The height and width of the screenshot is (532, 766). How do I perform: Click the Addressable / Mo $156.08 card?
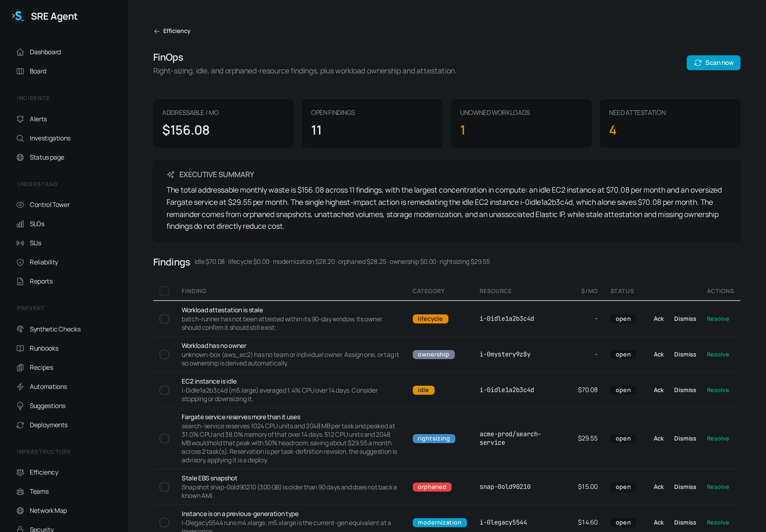point(223,123)
